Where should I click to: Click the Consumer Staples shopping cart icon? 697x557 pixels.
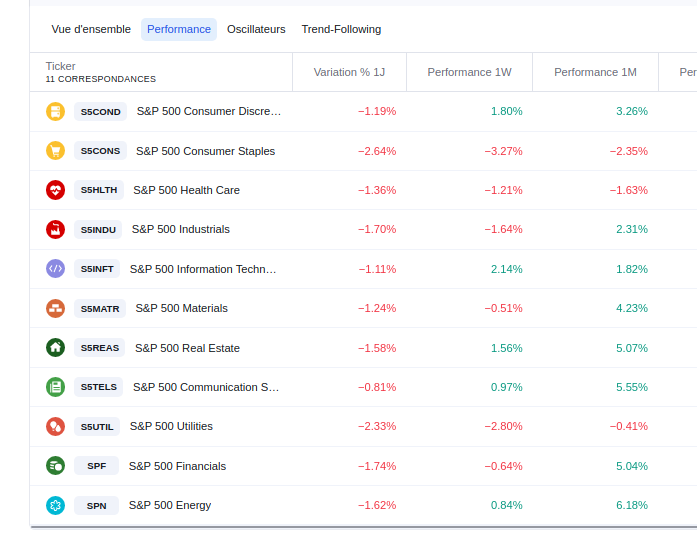(55, 151)
